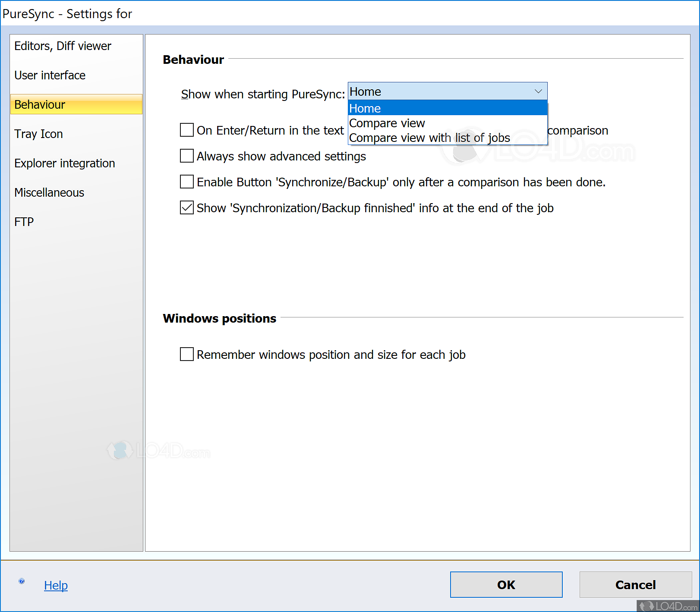The height and width of the screenshot is (612, 700).
Task: Open the Editors, Diff viewer settings page
Action: coord(62,46)
